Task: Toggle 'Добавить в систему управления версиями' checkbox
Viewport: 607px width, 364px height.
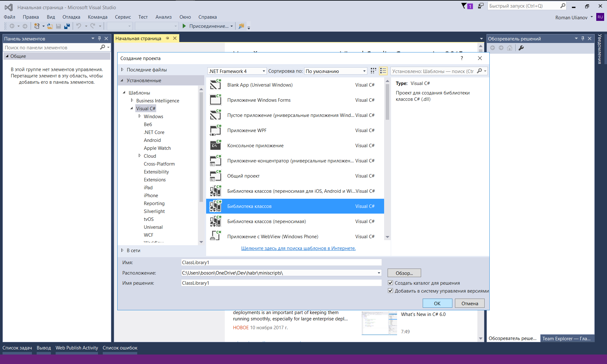Action: click(x=390, y=291)
